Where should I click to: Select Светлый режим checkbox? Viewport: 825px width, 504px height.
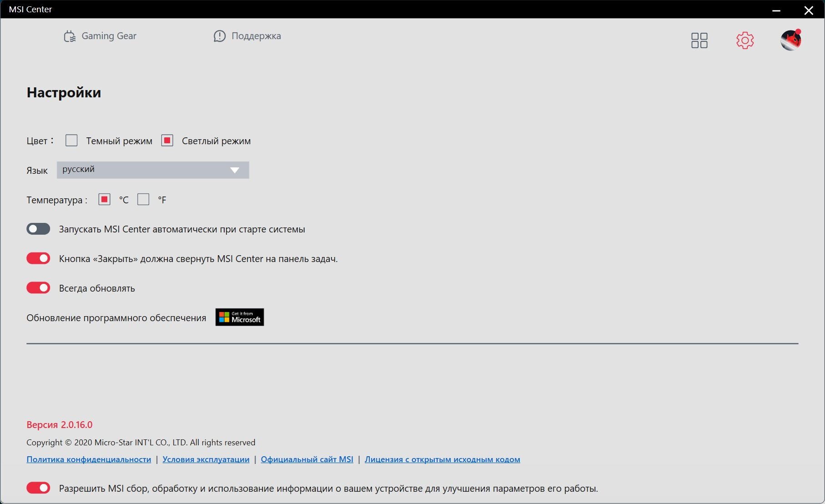(167, 140)
